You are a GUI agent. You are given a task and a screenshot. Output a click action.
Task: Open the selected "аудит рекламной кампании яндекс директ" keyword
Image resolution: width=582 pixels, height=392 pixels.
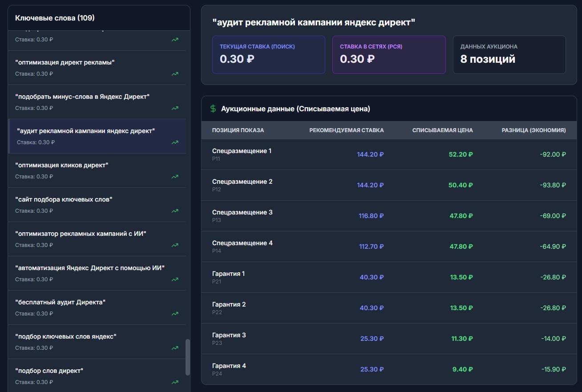pos(97,136)
